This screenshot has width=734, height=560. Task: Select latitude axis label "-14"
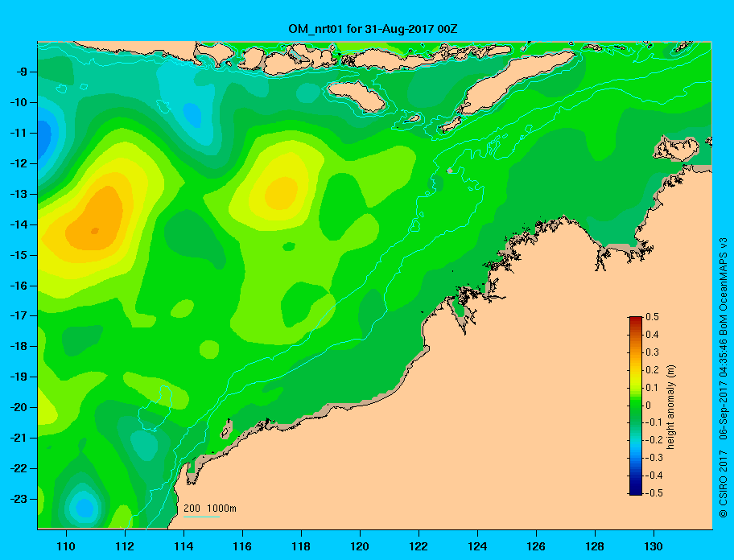click(19, 224)
